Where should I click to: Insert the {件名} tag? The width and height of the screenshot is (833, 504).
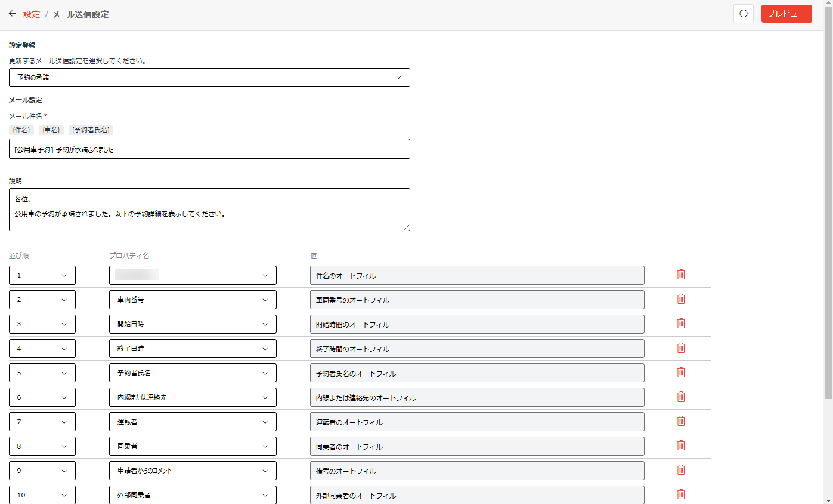click(21, 130)
